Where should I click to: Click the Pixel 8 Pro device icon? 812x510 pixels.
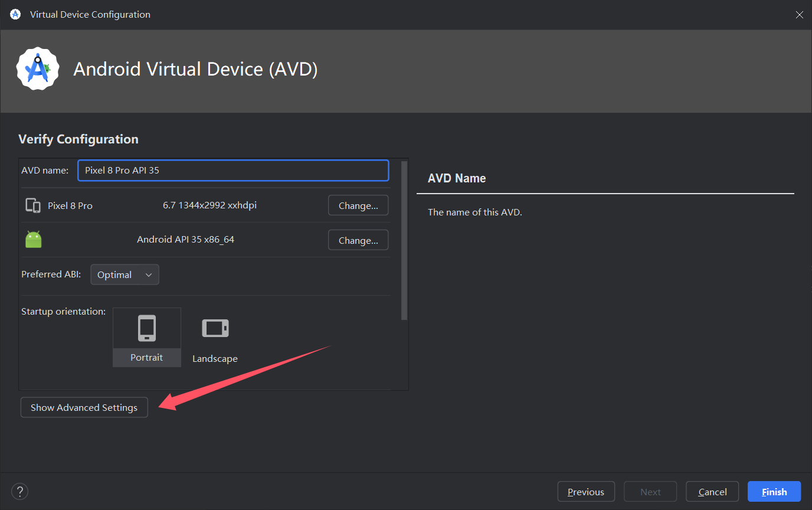tap(33, 205)
